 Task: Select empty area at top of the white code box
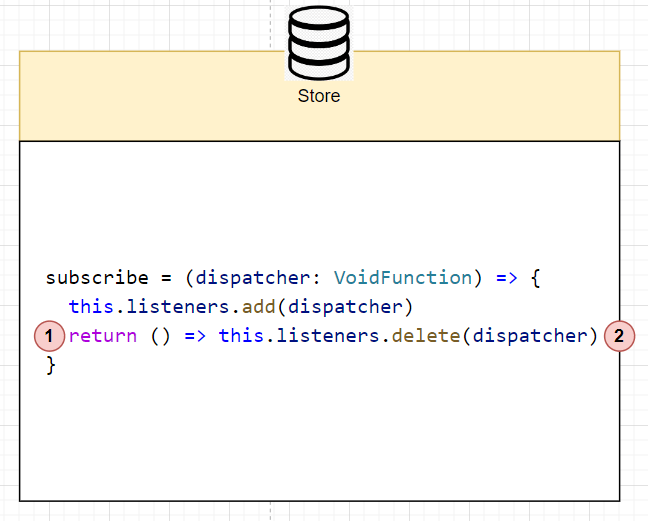[x=319, y=190]
